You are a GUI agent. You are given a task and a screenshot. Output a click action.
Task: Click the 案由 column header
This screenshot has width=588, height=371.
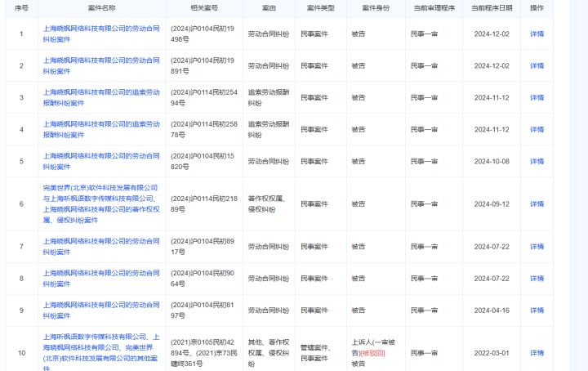point(269,8)
